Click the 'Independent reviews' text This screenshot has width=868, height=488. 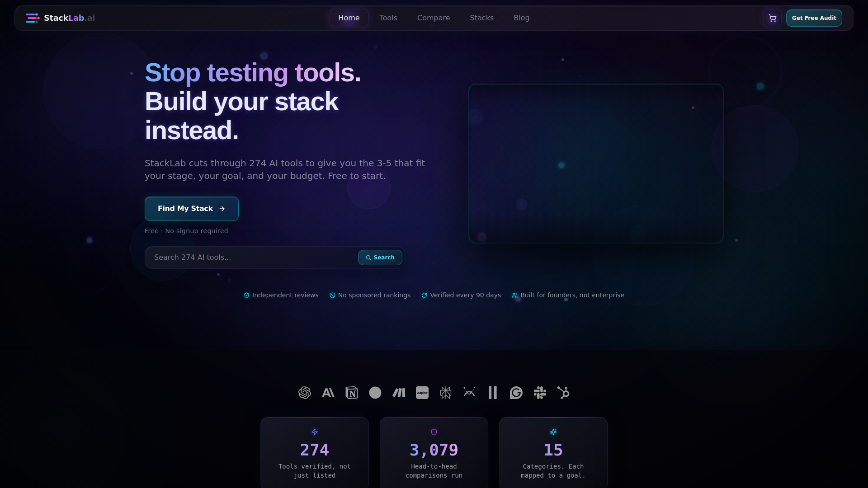[x=285, y=295]
